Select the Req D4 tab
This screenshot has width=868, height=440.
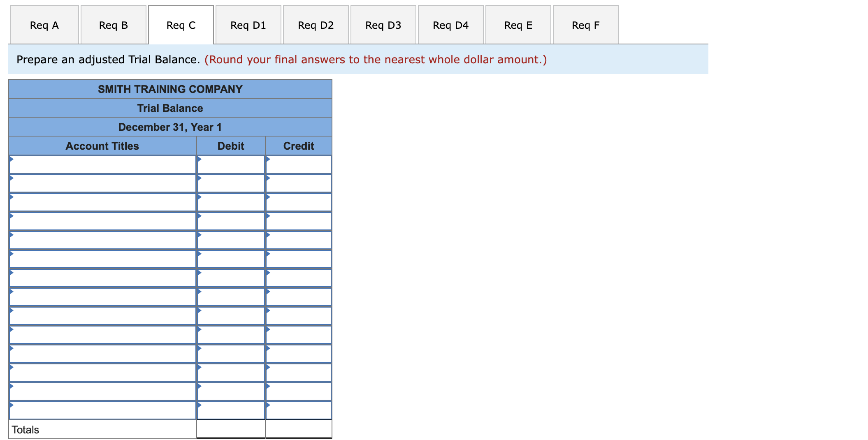[x=450, y=25]
